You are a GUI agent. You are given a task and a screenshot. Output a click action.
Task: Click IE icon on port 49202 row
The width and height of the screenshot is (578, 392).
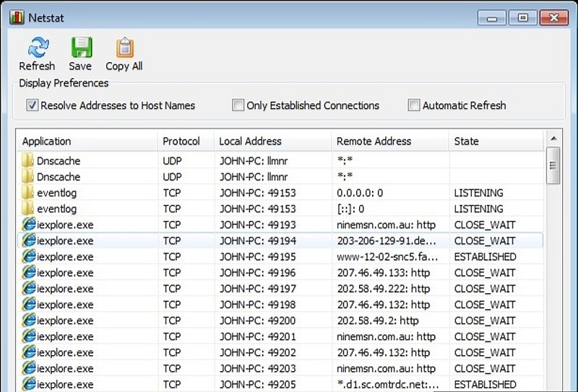pyautogui.click(x=29, y=352)
